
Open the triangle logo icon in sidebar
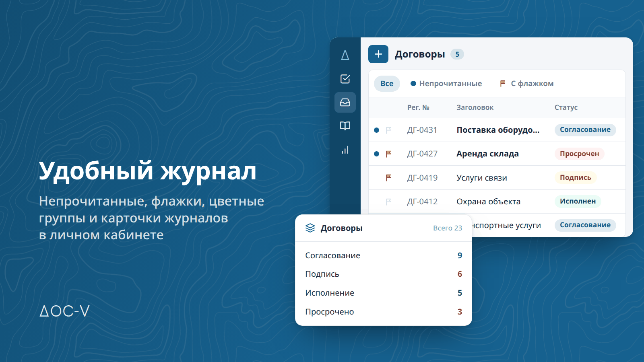point(345,55)
